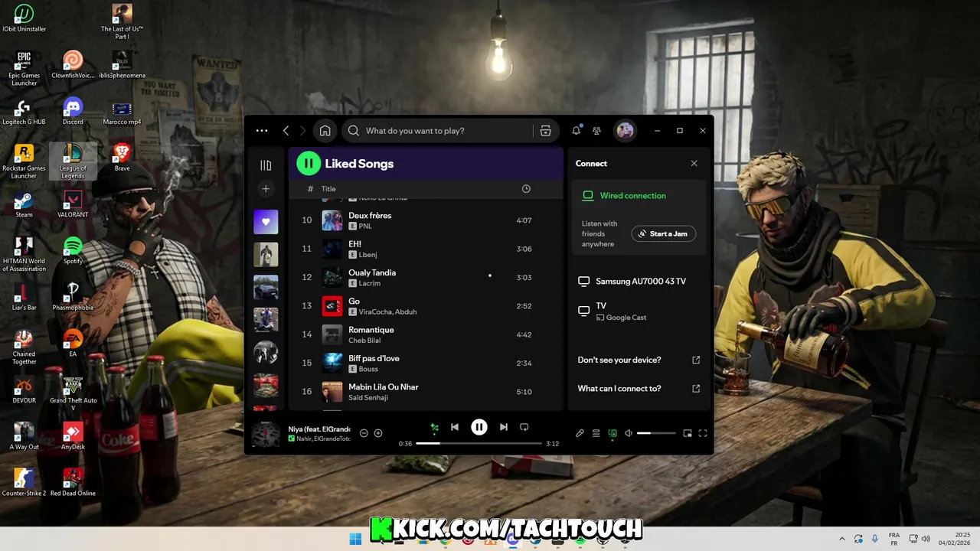Create a new playlist with plus icon
The width and height of the screenshot is (980, 551).
click(x=266, y=188)
